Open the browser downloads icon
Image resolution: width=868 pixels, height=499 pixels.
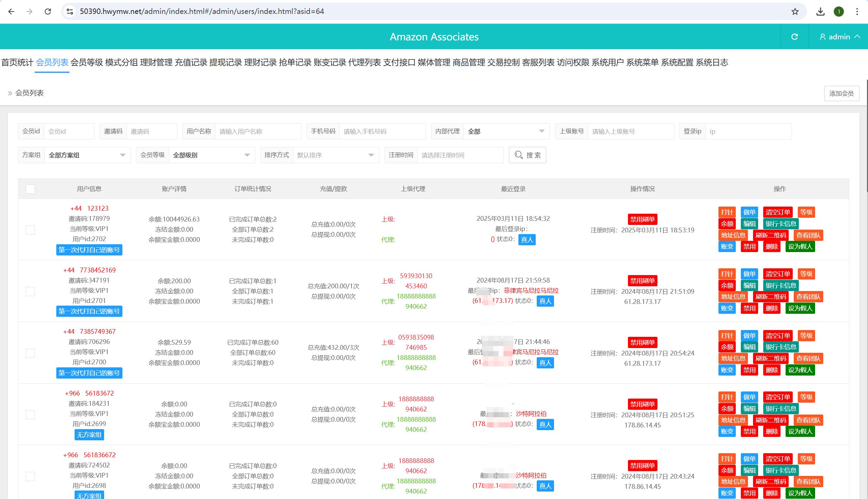pos(820,11)
